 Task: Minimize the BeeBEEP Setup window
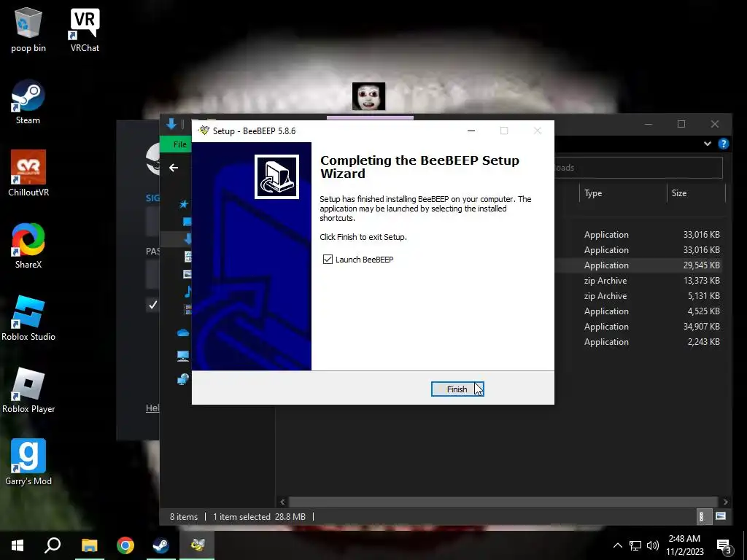point(471,131)
